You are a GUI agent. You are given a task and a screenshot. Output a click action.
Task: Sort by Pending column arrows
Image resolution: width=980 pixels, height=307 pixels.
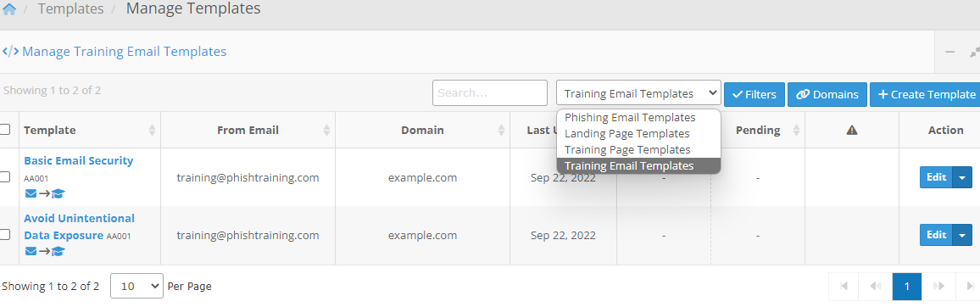pos(796,130)
